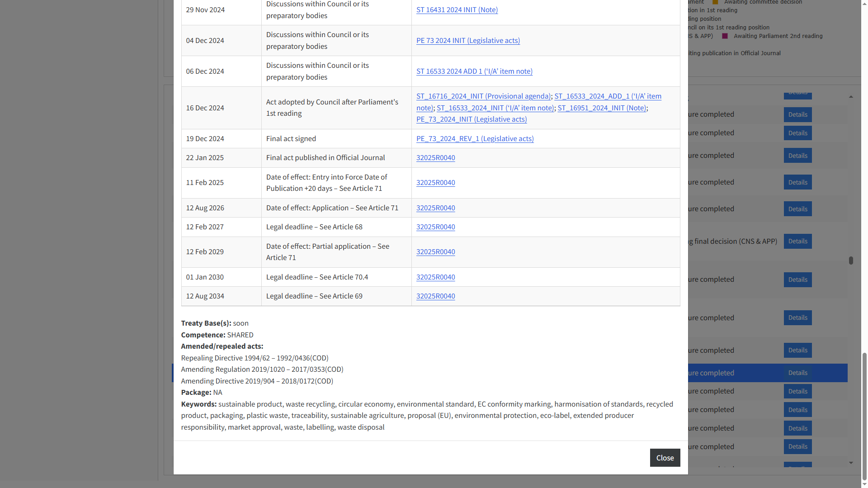The height and width of the screenshot is (488, 868).
Task: Open Details for the final decision (CNS & APP) row
Action: click(x=797, y=242)
